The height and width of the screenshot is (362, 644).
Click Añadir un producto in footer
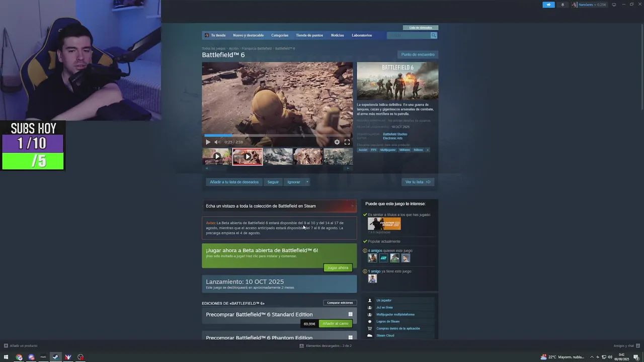[x=21, y=345]
